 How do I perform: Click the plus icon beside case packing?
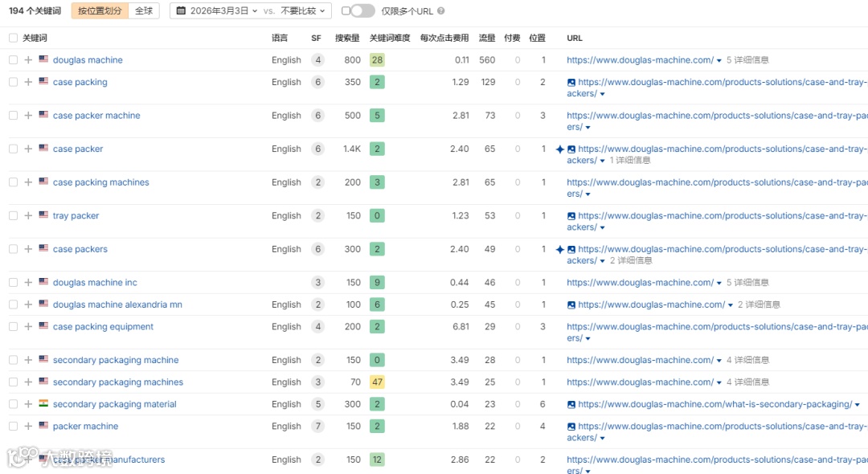[28, 82]
